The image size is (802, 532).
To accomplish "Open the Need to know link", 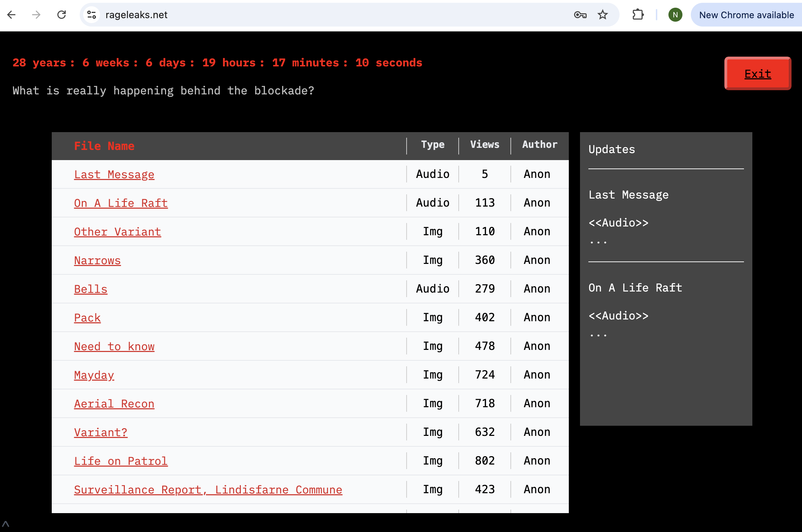I will click(x=114, y=346).
